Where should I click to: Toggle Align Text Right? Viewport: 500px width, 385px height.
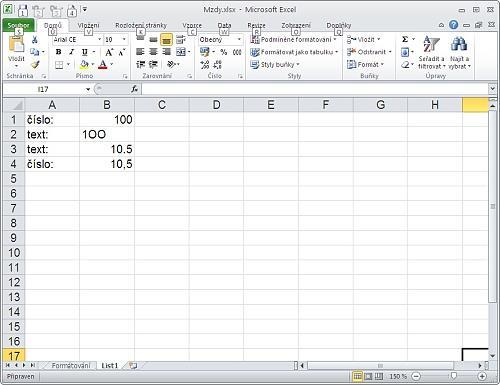(166, 52)
